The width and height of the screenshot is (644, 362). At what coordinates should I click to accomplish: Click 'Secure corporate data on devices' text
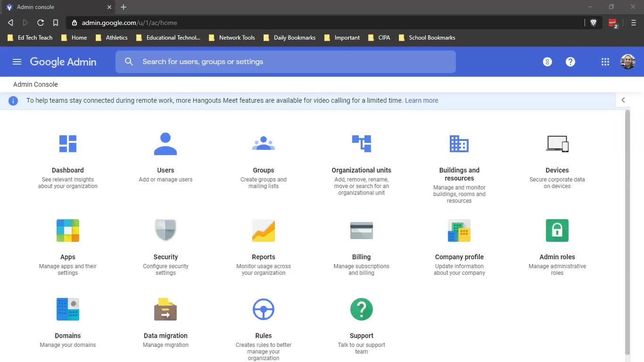click(x=557, y=183)
